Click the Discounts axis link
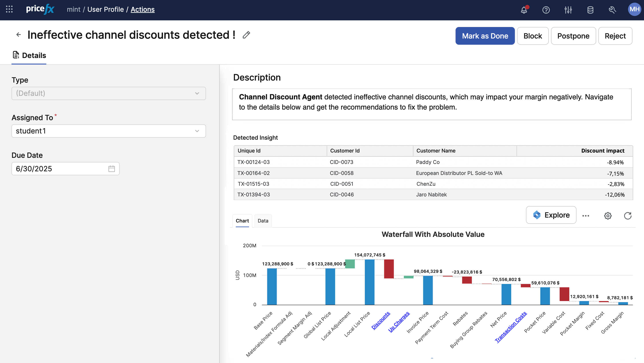The image size is (644, 363). pyautogui.click(x=380, y=321)
